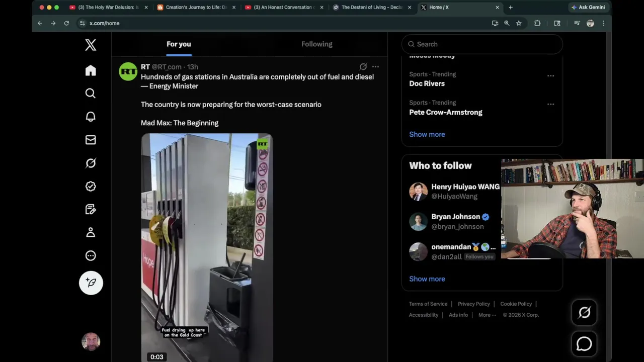Reload the page
This screenshot has height=362, width=644.
pyautogui.click(x=66, y=23)
